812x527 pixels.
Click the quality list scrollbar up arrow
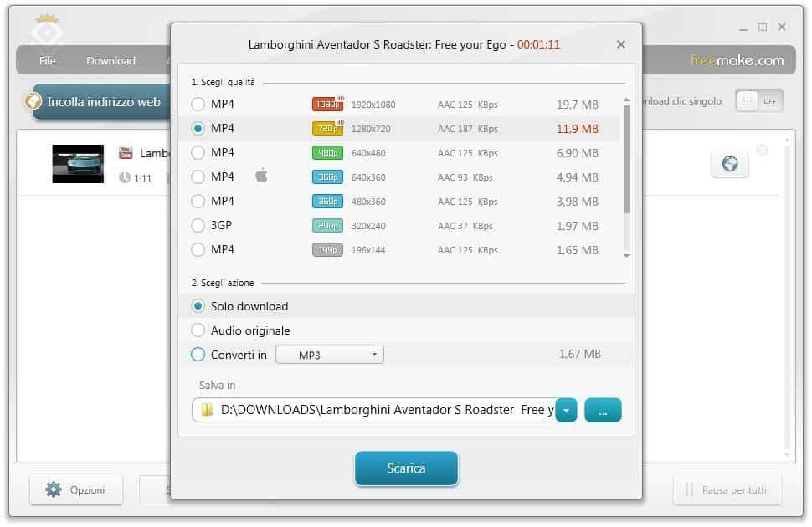click(x=627, y=100)
